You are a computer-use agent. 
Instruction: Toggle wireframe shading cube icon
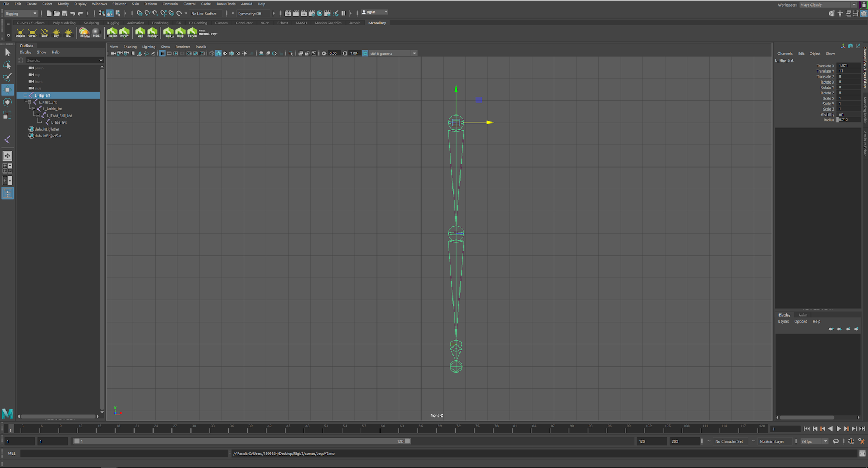click(212, 53)
